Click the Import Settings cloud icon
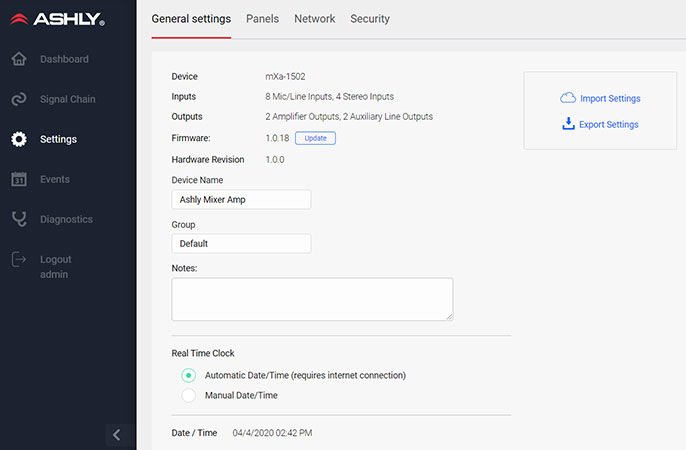The height and width of the screenshot is (450, 686). point(568,98)
